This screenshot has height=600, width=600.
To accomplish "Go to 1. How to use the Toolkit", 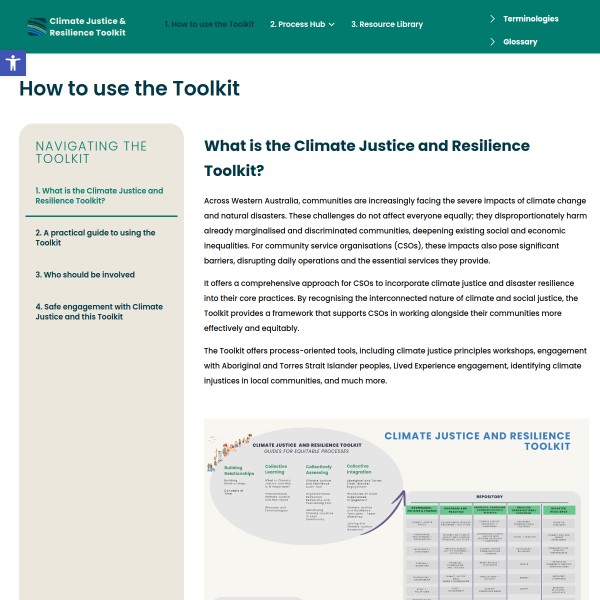I will [209, 25].
